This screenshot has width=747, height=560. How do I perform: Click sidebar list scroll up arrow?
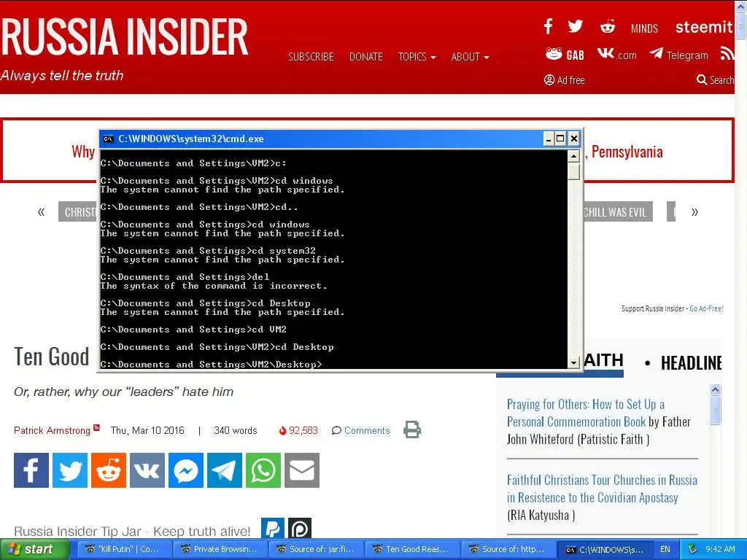tap(715, 389)
